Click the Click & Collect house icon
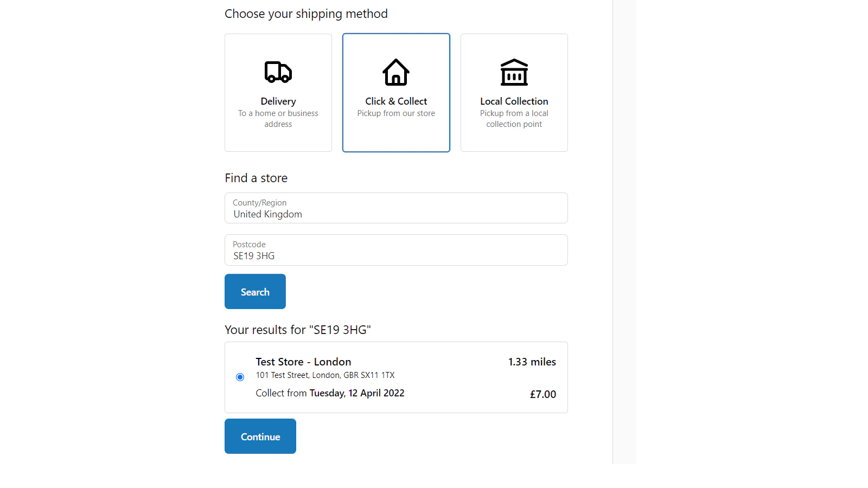Viewport: 868px width, 488px height. click(x=396, y=72)
